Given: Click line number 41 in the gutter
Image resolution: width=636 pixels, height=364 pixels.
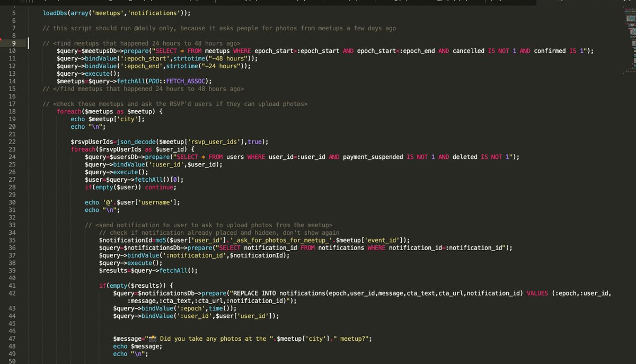Looking at the screenshot, I should [x=12, y=286].
